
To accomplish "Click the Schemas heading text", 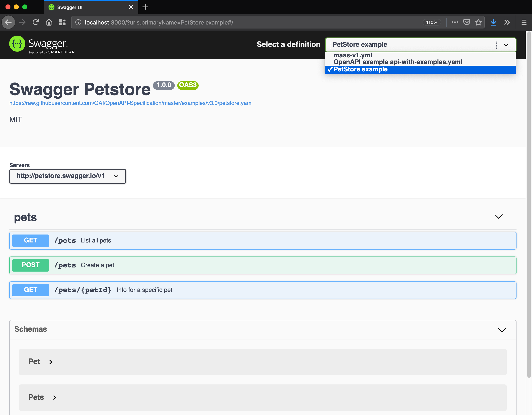I will pos(30,329).
